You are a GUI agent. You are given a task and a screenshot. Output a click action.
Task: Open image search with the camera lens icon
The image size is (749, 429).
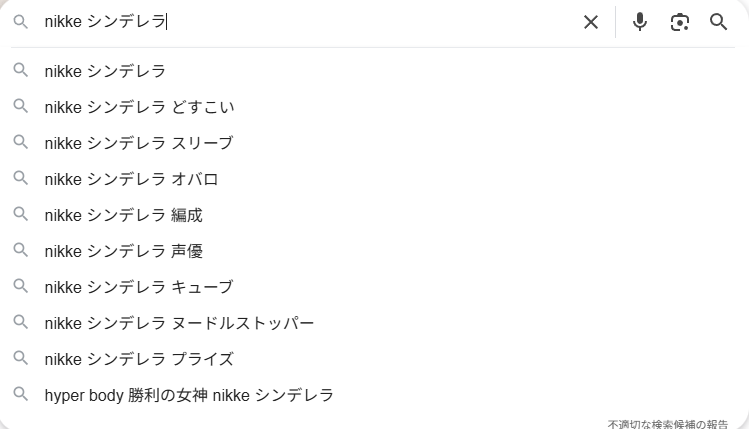[680, 22]
